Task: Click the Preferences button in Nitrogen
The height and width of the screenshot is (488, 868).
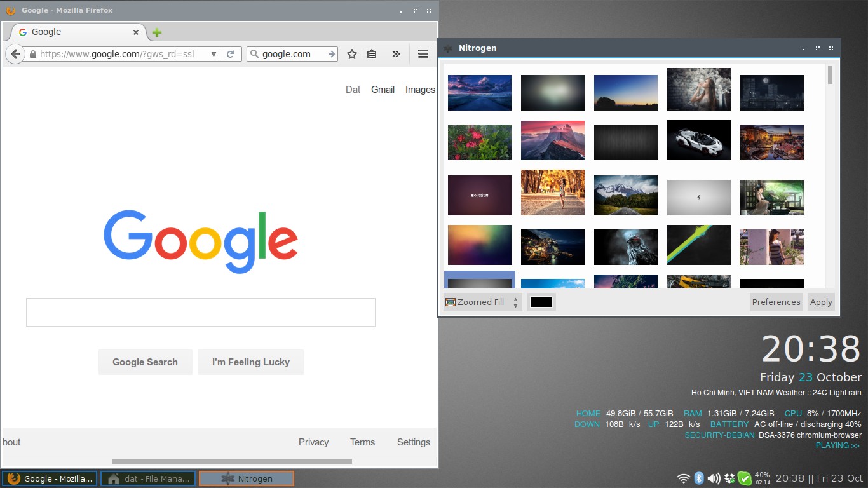Action: click(x=776, y=302)
